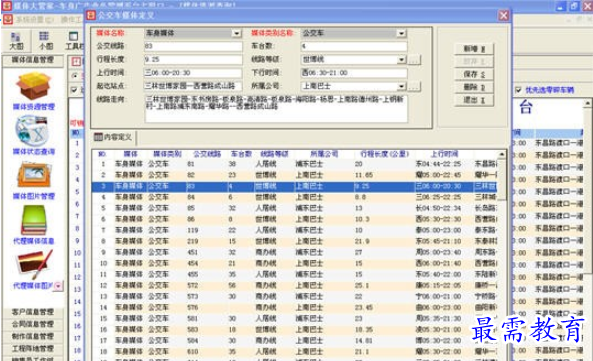593x361 pixels.
Task: Click table scrollbar up arrow
Action: click(x=502, y=154)
